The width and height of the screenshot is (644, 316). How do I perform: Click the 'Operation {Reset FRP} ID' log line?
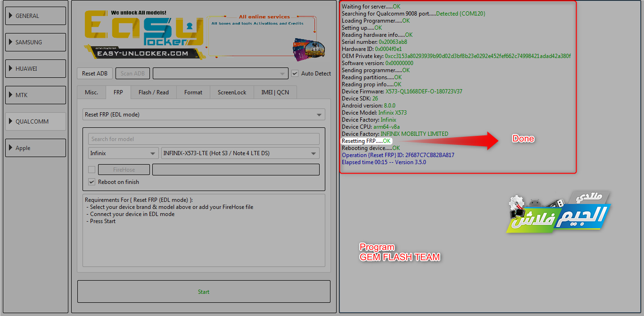pyautogui.click(x=398, y=155)
